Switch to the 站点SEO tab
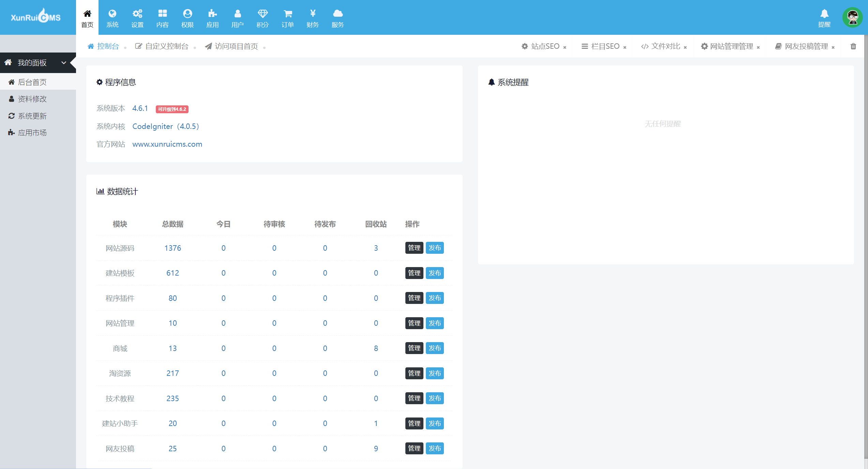The width and height of the screenshot is (868, 469). [x=541, y=46]
